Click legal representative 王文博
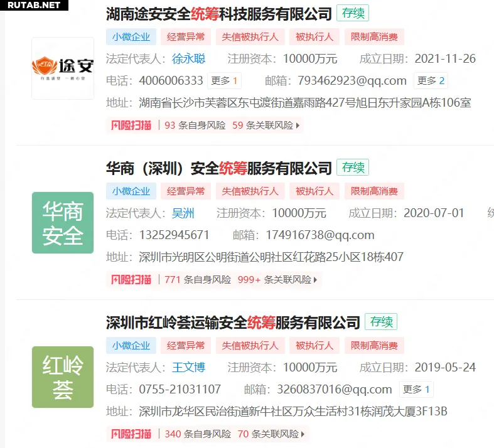Image resolution: width=494 pixels, height=448 pixels. click(x=188, y=368)
